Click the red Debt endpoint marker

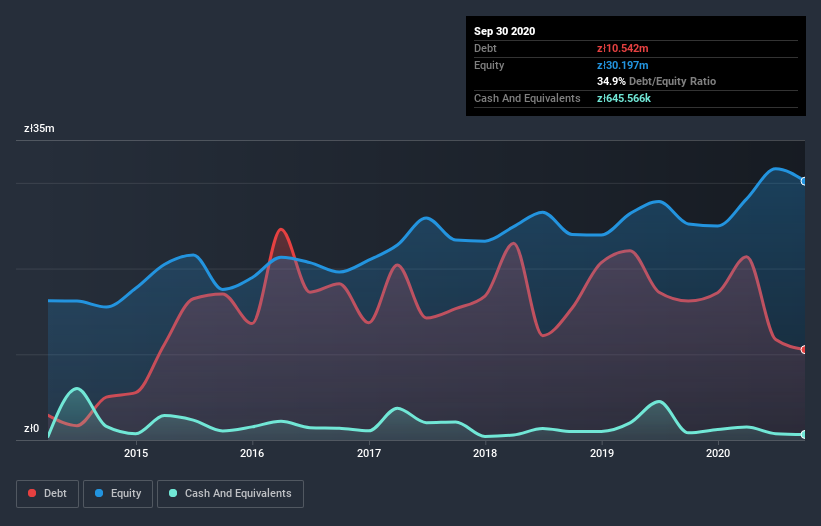[804, 350]
